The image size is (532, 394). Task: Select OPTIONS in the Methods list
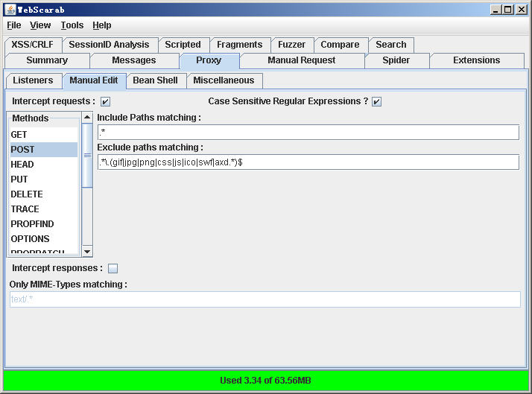pyautogui.click(x=44, y=239)
